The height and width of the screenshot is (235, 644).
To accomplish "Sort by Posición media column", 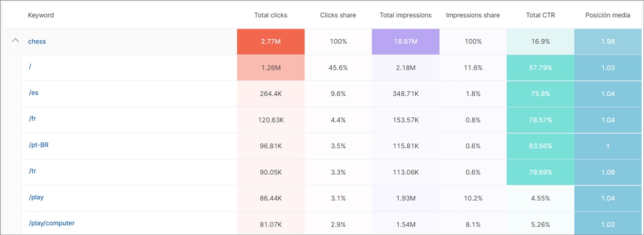I will (x=608, y=15).
